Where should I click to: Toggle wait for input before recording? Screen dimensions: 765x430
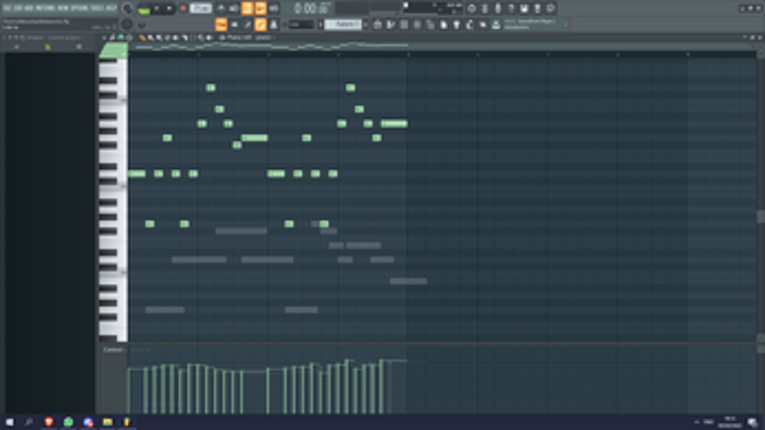pos(234,8)
